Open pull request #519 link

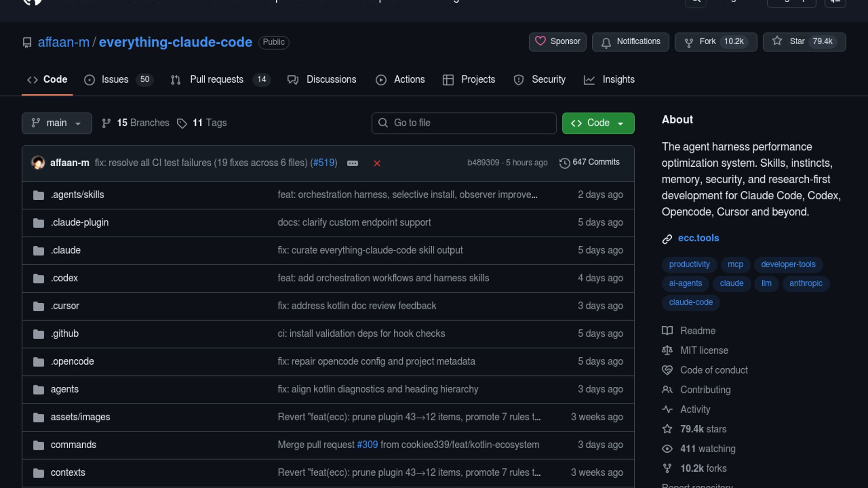(x=324, y=163)
